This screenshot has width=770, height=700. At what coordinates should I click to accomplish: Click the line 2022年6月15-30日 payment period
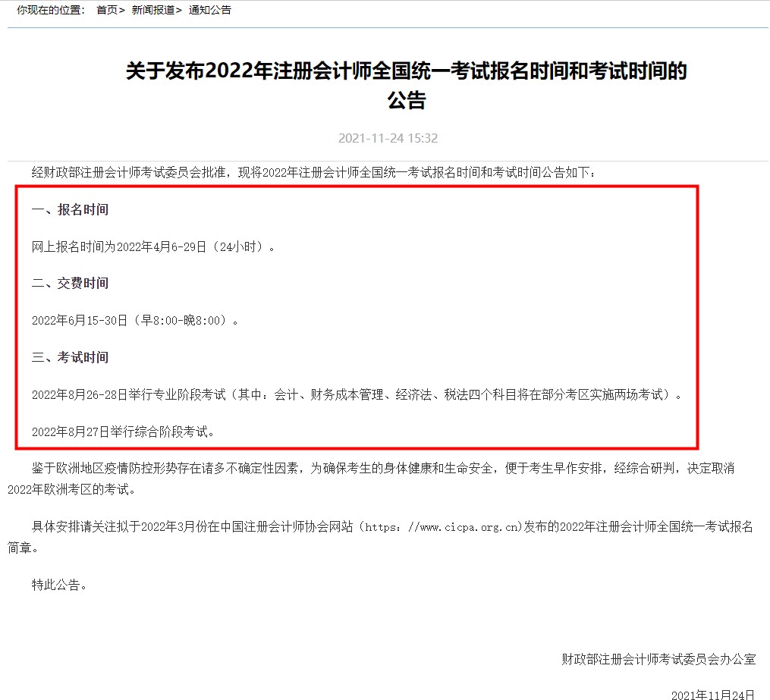[135, 321]
